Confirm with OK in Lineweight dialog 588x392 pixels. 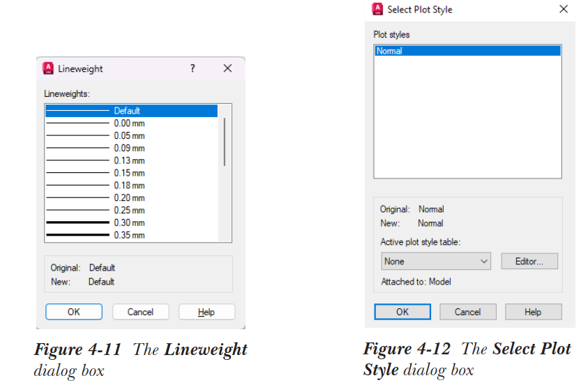[74, 312]
